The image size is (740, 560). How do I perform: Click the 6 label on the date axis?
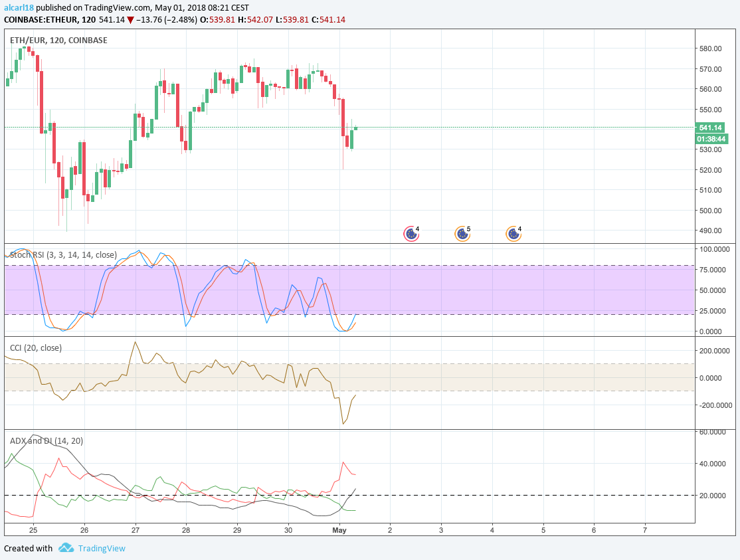pyautogui.click(x=594, y=530)
